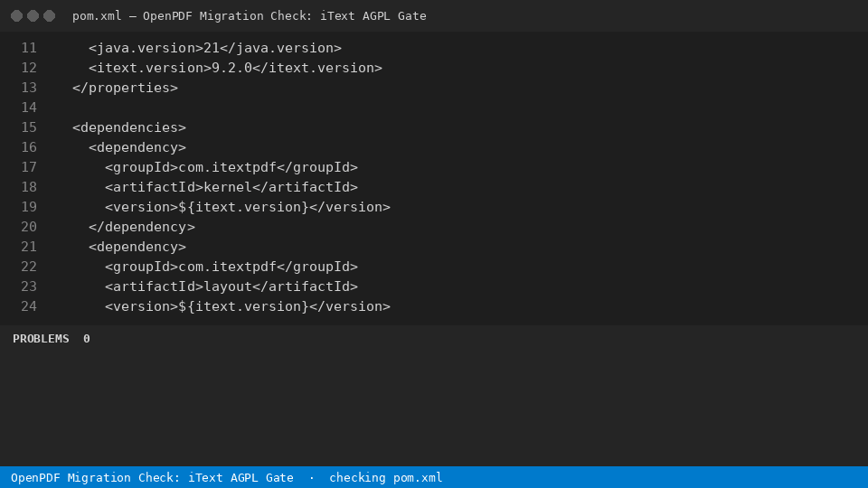Select line number 21 in gutter
Image resolution: width=868 pixels, height=488 pixels.
(29, 248)
